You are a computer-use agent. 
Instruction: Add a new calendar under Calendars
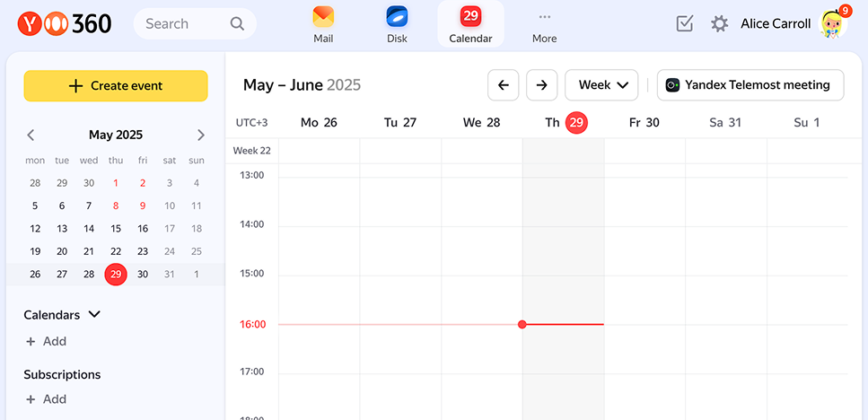[x=46, y=342]
